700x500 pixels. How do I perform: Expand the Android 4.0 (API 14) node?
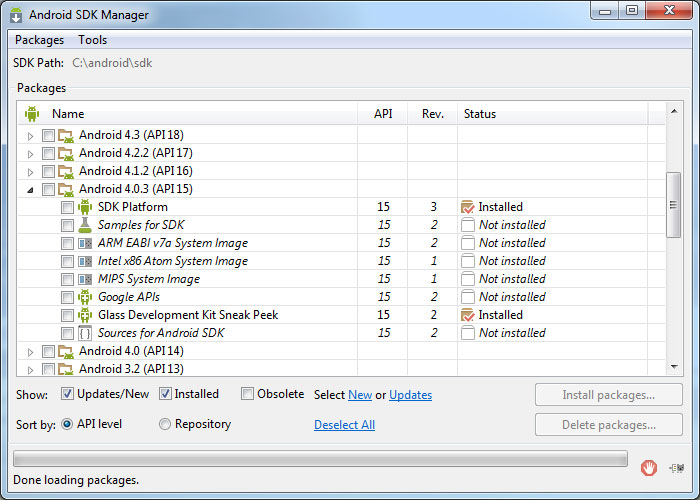point(30,352)
